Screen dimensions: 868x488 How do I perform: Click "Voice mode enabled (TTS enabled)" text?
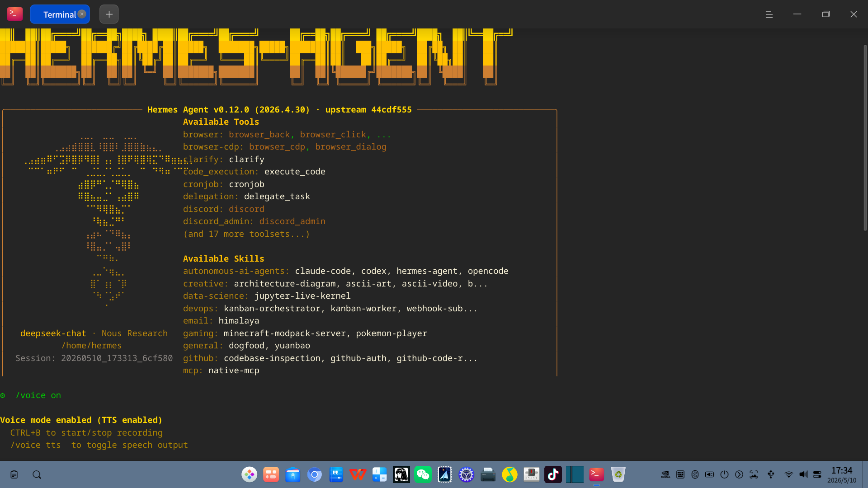pyautogui.click(x=81, y=420)
